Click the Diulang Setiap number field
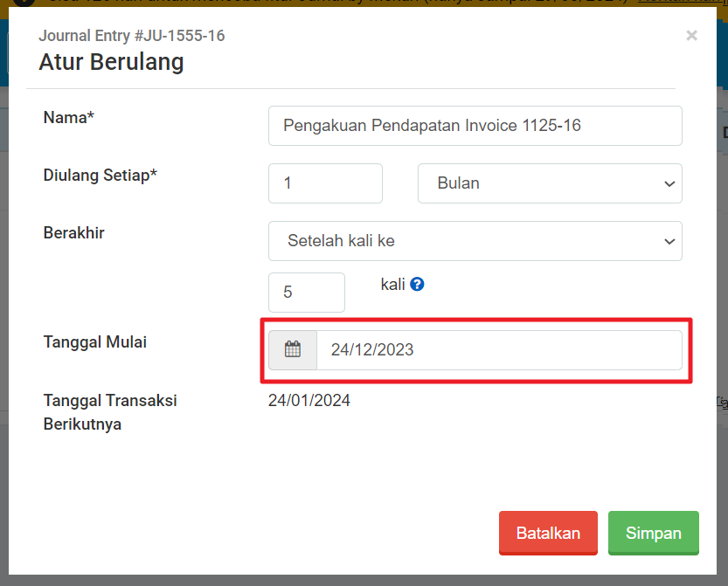The image size is (728, 586). coord(325,183)
